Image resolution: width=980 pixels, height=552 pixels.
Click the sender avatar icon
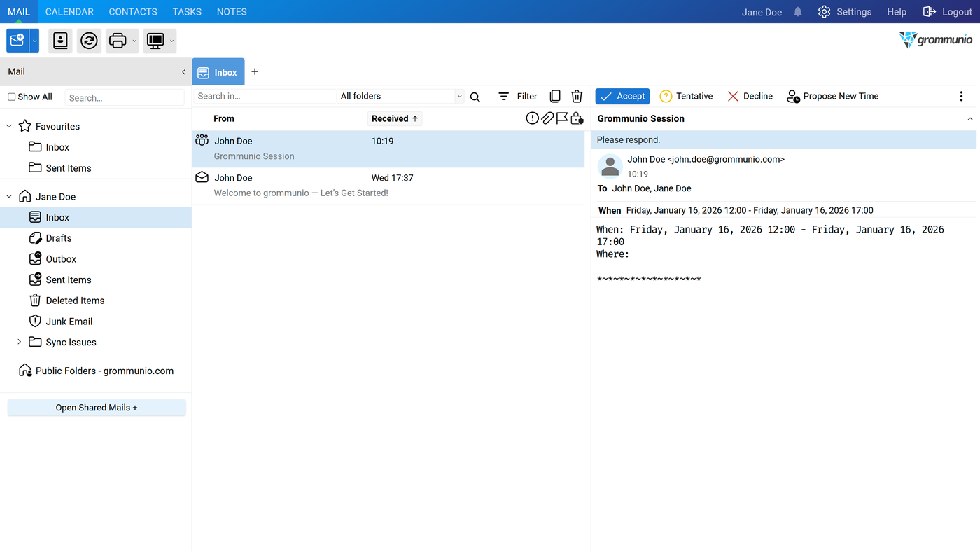610,167
